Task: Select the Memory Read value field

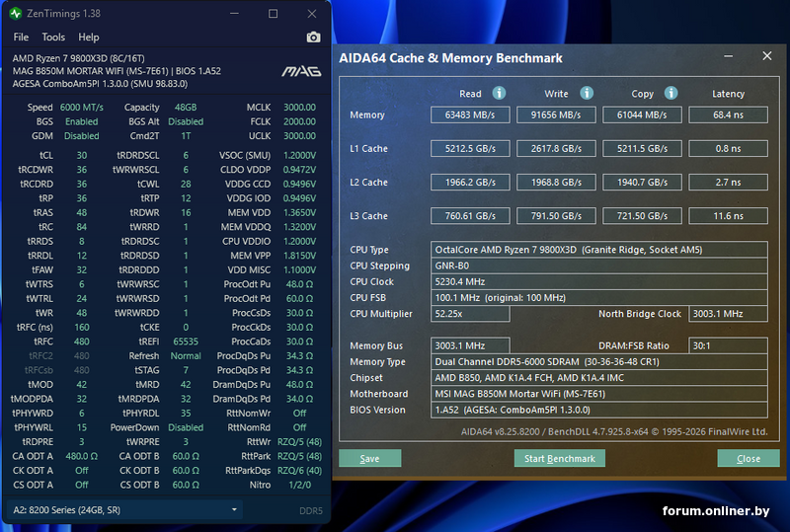Action: [470, 115]
